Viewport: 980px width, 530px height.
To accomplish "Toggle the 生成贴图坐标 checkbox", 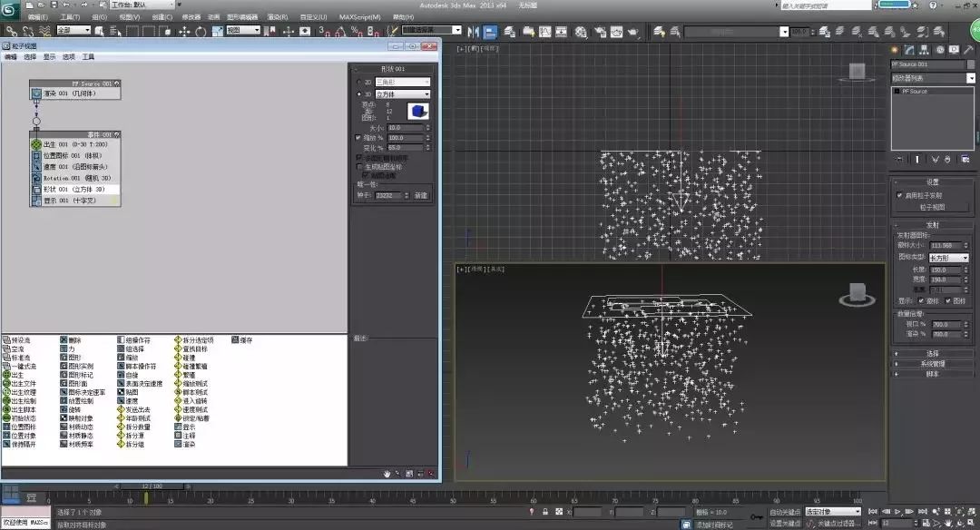I will point(359,167).
